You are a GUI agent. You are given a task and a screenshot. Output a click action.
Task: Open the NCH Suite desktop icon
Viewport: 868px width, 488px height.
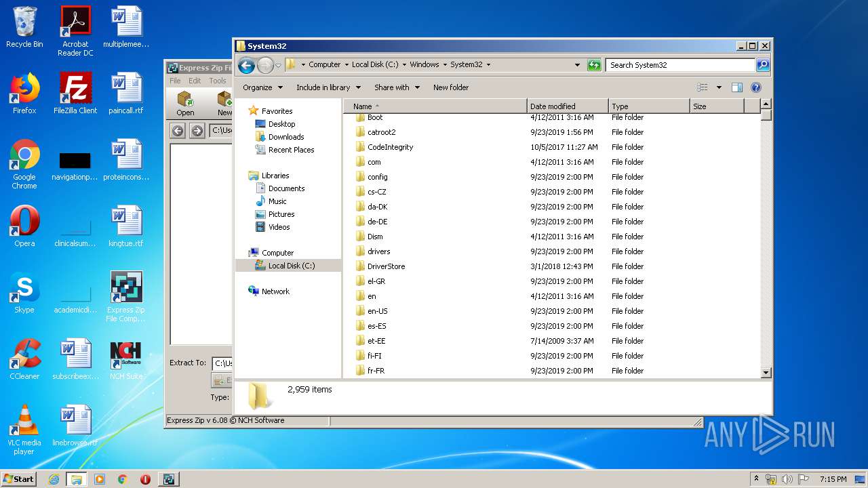pyautogui.click(x=126, y=359)
